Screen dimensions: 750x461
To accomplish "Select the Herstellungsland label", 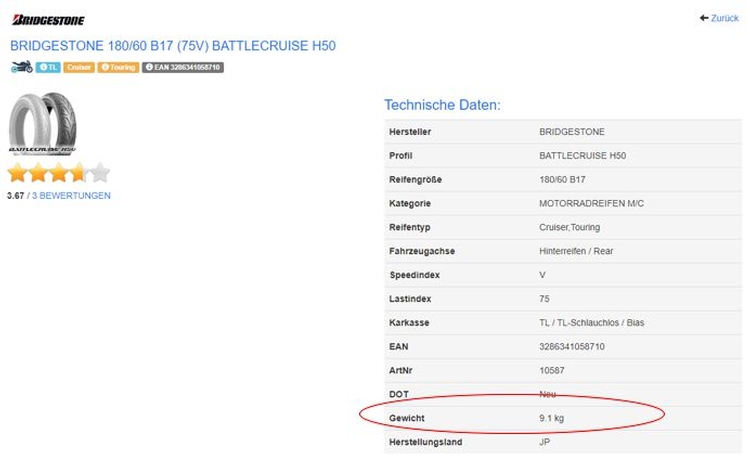I will pos(426,443).
